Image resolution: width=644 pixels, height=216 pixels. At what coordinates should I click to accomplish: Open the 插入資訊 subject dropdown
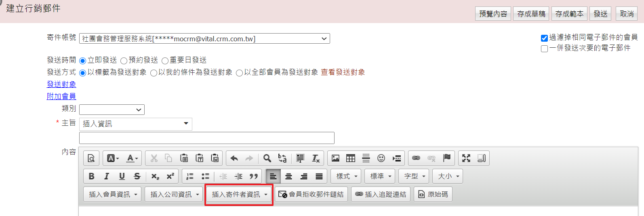pos(136,124)
